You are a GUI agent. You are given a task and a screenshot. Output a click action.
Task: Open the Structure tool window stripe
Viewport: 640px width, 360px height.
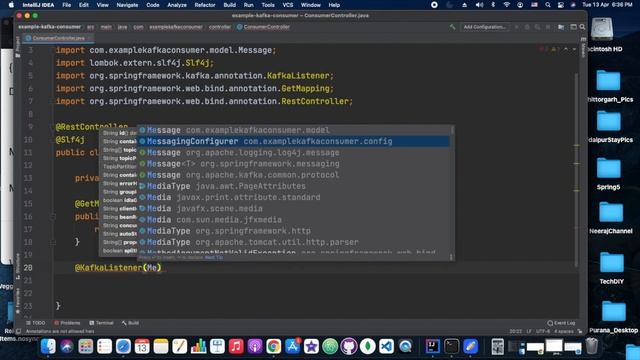18,267
